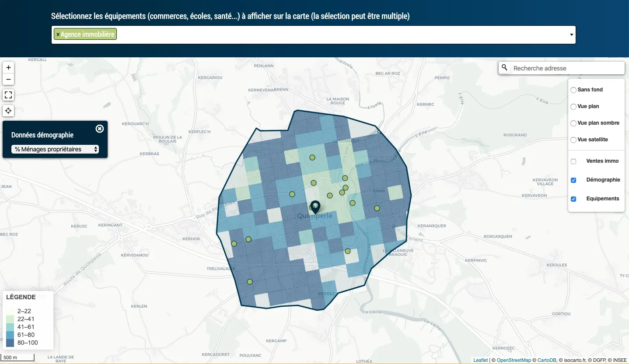Close the Données démographie panel

pyautogui.click(x=99, y=128)
